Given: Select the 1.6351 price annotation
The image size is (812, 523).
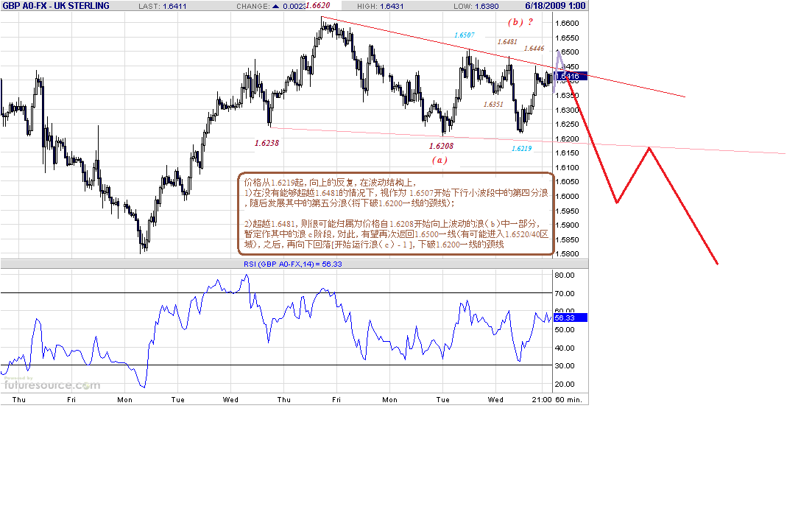Looking at the screenshot, I should pyautogui.click(x=493, y=104).
